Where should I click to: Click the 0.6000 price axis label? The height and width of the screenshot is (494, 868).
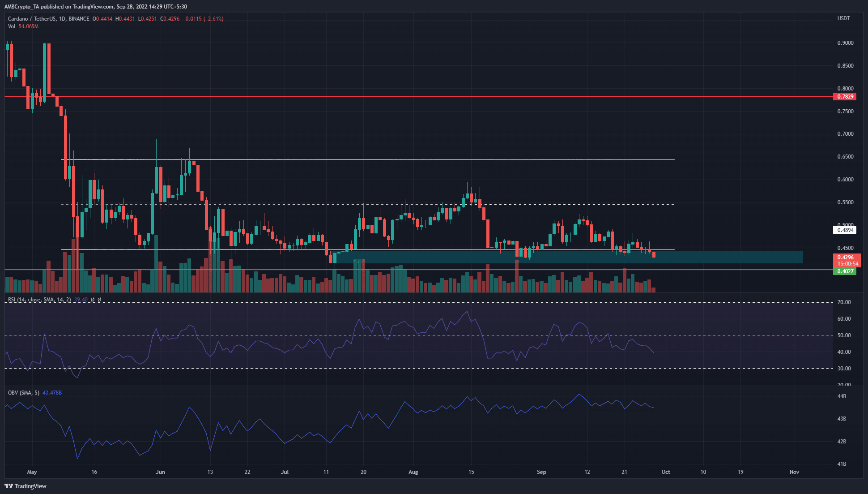pyautogui.click(x=845, y=180)
